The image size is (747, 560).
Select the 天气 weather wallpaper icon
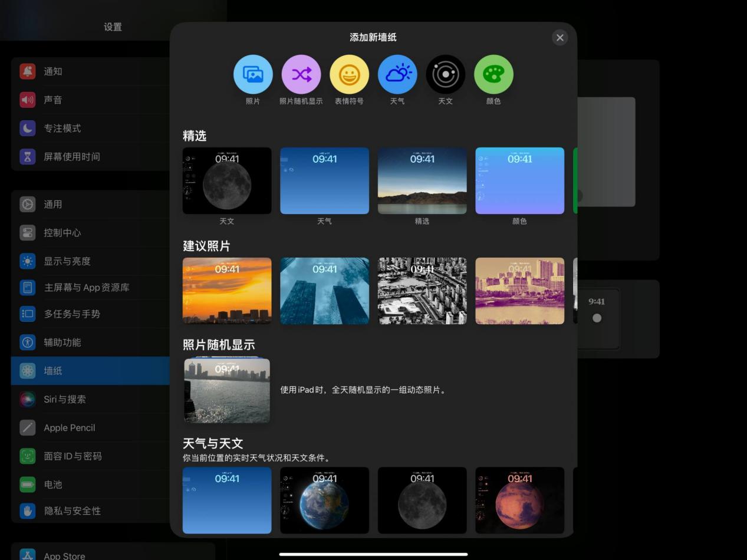(x=397, y=74)
